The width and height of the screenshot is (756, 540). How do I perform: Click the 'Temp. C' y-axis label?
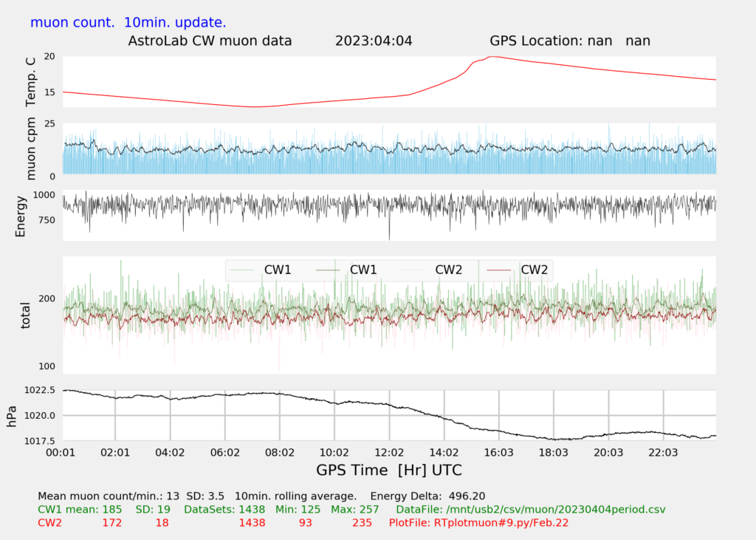30,81
